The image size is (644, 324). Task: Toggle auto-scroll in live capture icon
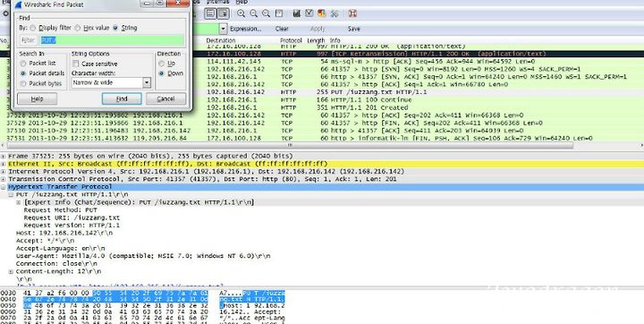223,13
